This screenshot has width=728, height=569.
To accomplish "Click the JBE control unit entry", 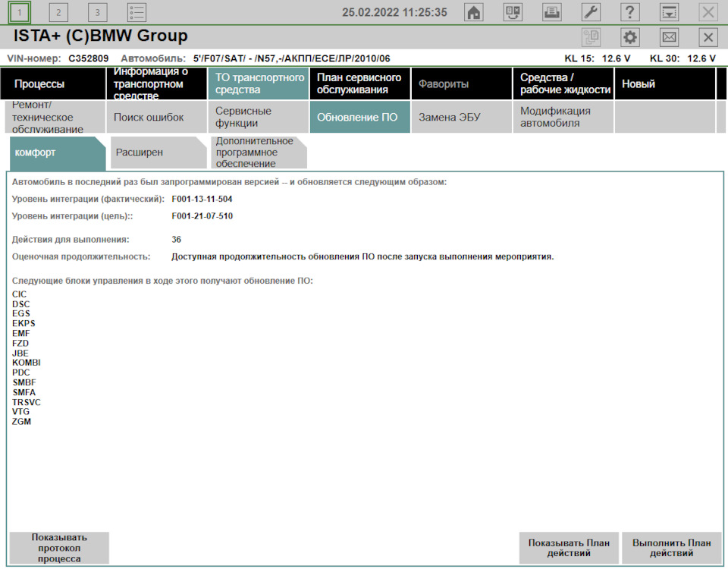I will coord(20,353).
